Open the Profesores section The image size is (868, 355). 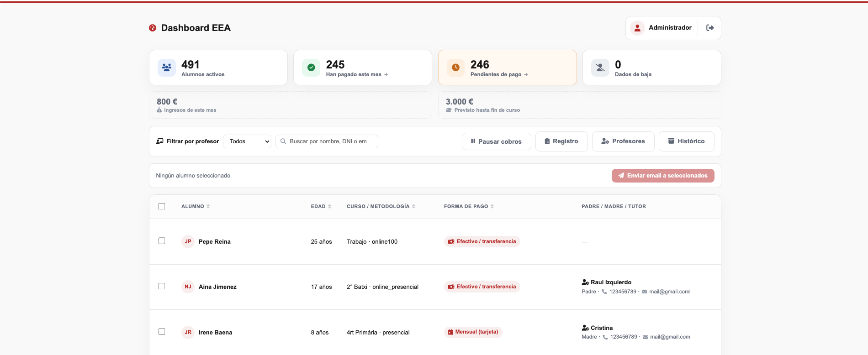(x=623, y=141)
